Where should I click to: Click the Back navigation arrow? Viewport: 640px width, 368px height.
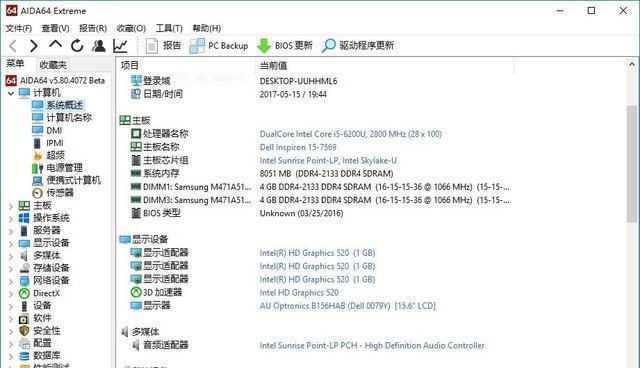(x=13, y=46)
